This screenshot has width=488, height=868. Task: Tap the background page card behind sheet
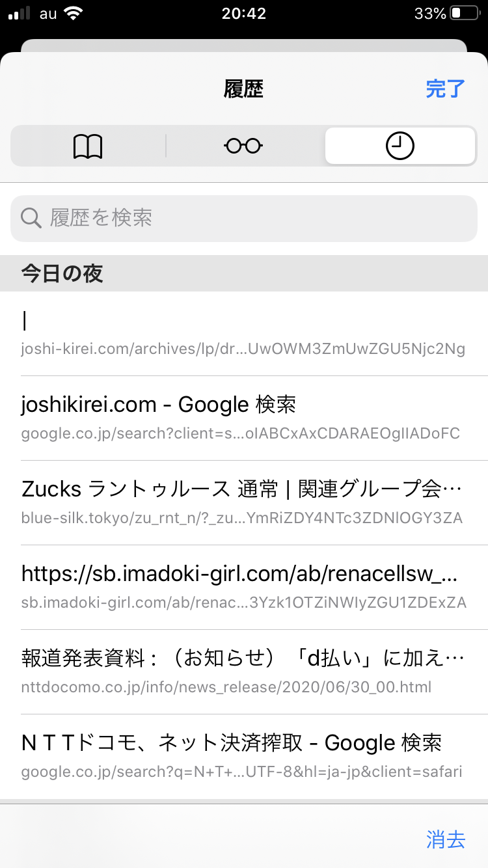coord(243,46)
